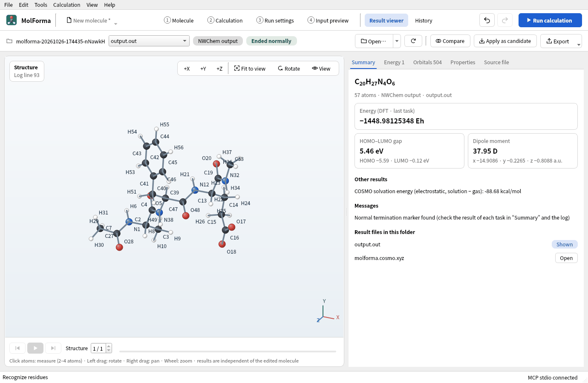Viewport: 588px width, 383px height.
Task: Open the File menu
Action: [9, 5]
